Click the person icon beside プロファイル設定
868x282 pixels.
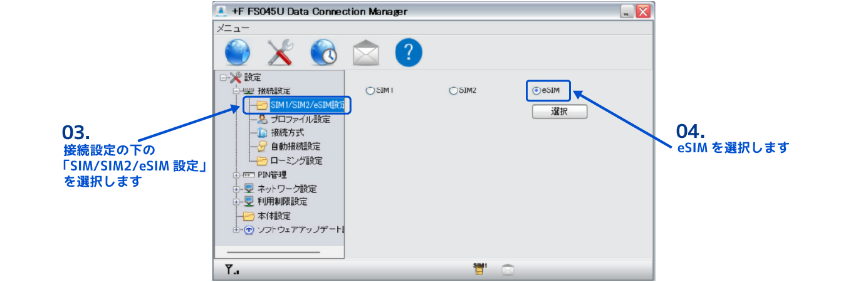point(263,119)
